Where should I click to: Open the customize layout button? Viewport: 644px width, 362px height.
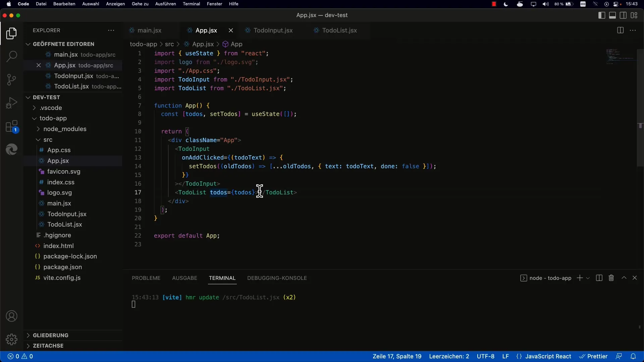[634, 15]
